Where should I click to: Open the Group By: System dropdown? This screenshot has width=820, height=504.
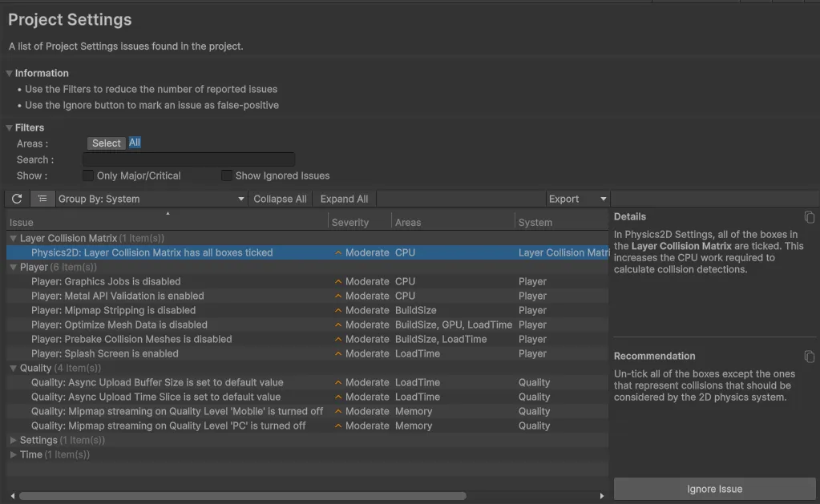coord(151,199)
